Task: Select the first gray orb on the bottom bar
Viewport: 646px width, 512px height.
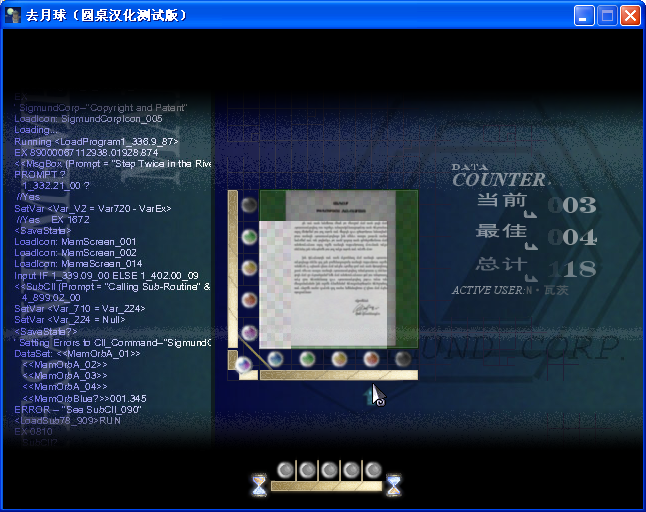Action: point(285,470)
